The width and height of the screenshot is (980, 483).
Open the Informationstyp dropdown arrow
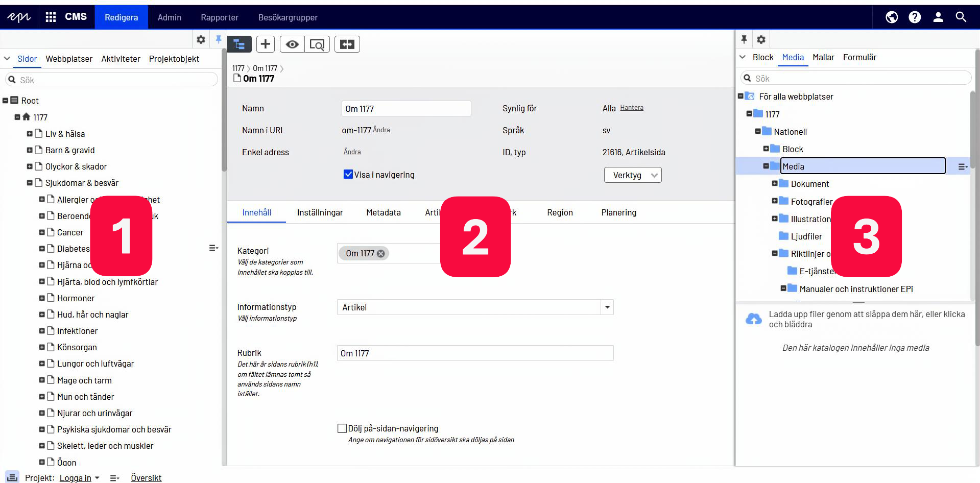(x=607, y=307)
